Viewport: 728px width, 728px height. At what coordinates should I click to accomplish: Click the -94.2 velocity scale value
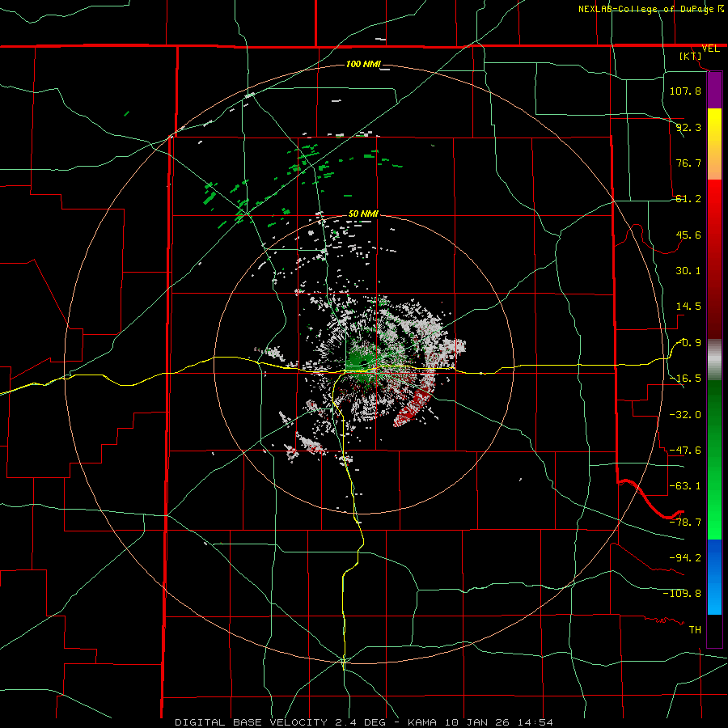click(x=685, y=558)
